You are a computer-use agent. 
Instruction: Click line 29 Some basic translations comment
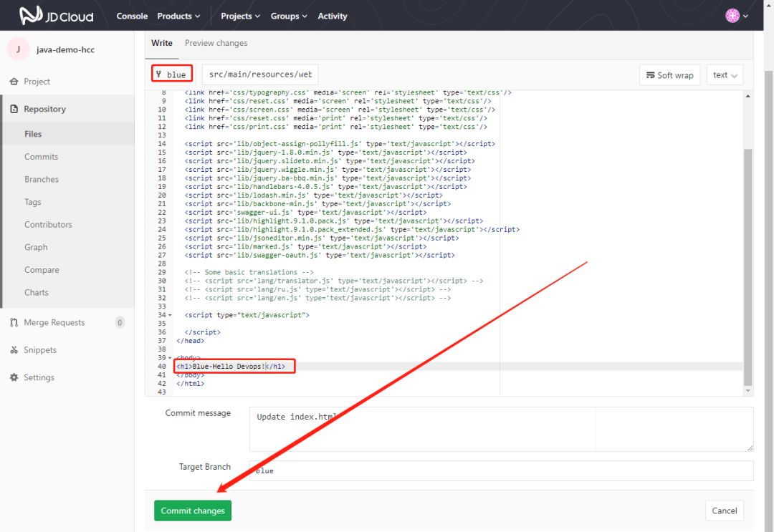point(249,272)
